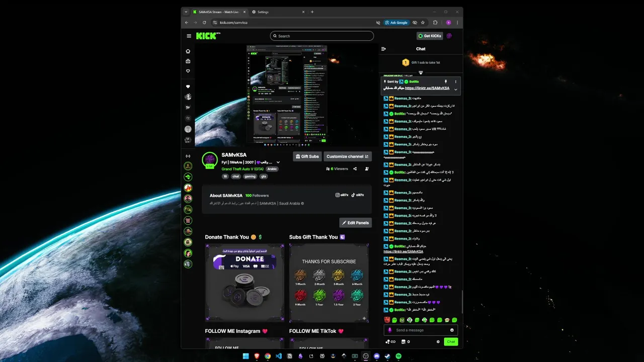
Task: Open linktr.ee/SAMvKSA link in pinned message
Action: pos(427,88)
